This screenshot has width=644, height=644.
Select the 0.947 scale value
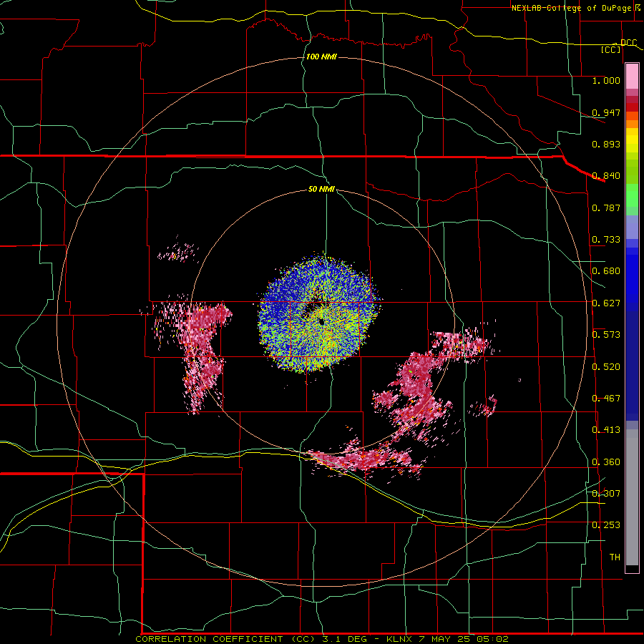[x=606, y=112]
